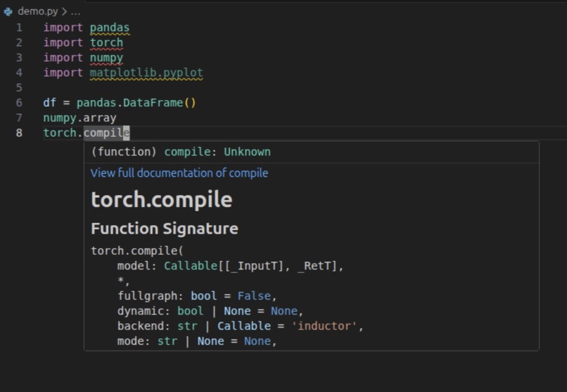The height and width of the screenshot is (392, 567).
Task: Click the 'Function Signature' heading
Action: [165, 229]
